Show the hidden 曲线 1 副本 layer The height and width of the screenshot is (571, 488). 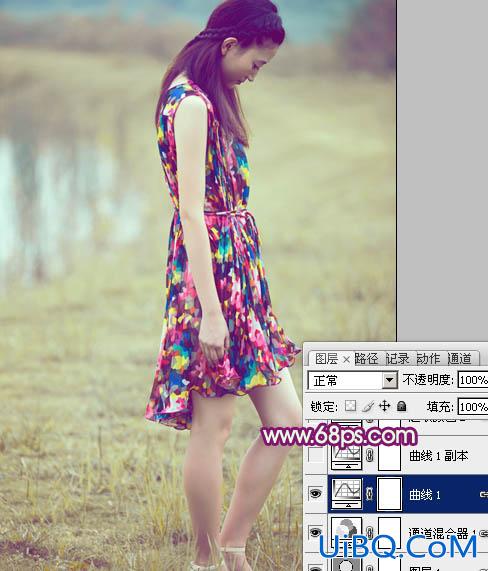coord(316,456)
